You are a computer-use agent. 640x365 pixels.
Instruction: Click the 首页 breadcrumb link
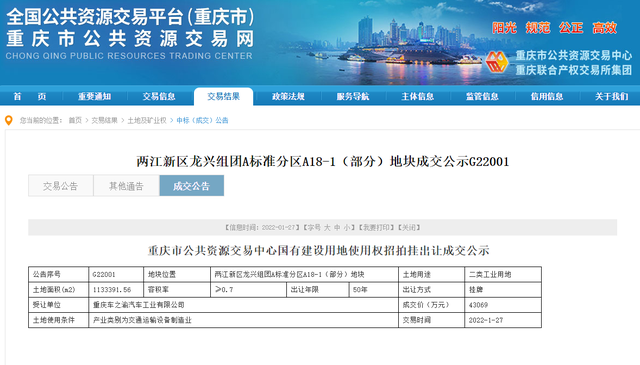pos(75,120)
